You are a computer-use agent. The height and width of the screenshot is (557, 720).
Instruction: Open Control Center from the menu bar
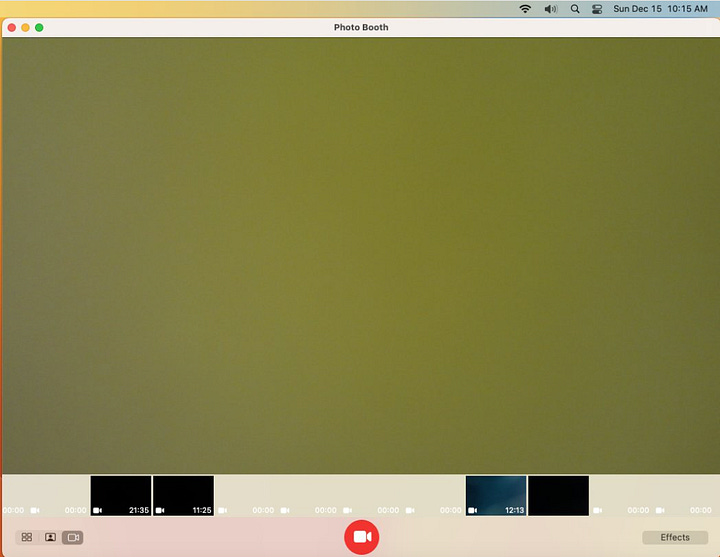click(597, 9)
